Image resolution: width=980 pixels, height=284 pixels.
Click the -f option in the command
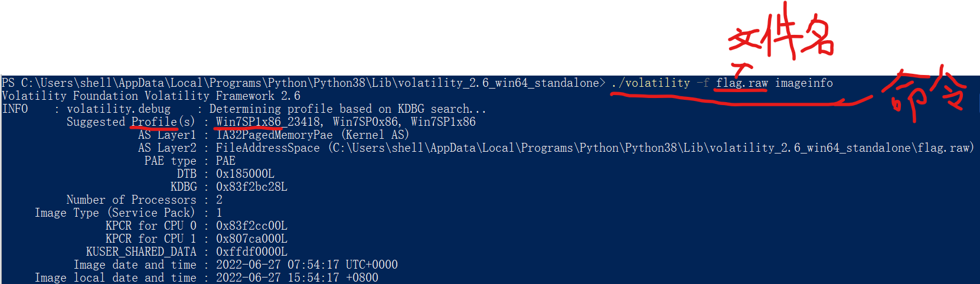point(703,83)
